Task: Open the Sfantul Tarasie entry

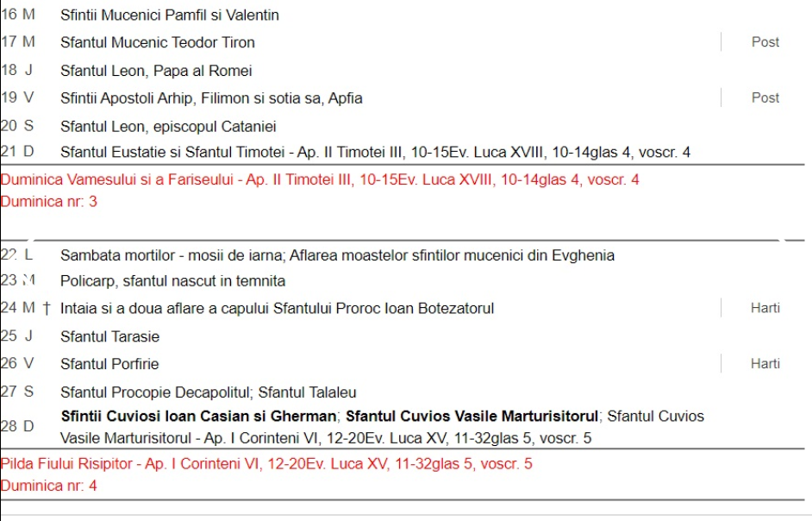Action: coord(109,336)
